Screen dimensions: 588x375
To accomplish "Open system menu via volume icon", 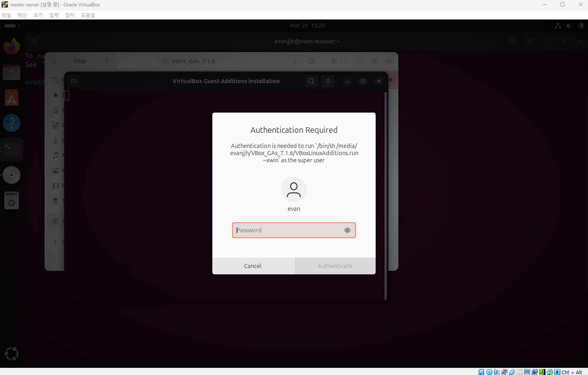I will tap(569, 25).
